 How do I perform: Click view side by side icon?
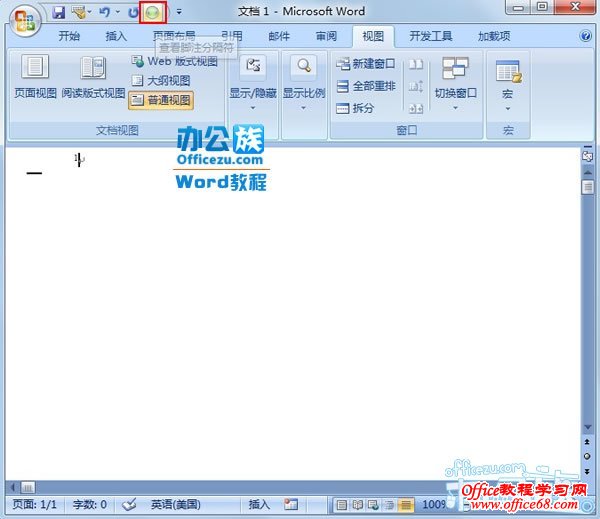[416, 64]
